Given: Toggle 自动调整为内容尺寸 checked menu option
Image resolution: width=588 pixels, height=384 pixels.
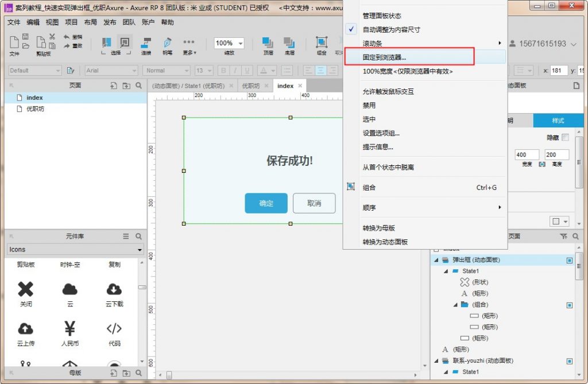Looking at the screenshot, I should (x=392, y=29).
